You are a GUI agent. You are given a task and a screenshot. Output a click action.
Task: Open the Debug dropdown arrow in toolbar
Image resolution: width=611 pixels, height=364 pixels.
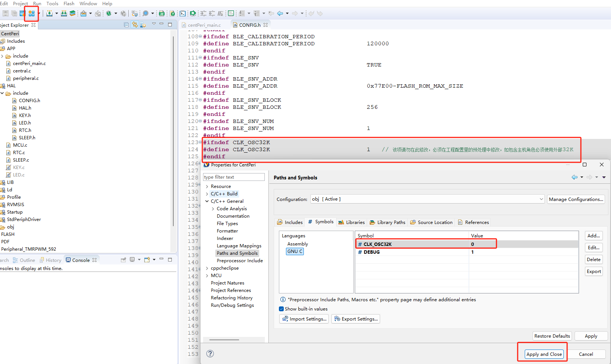click(x=116, y=13)
